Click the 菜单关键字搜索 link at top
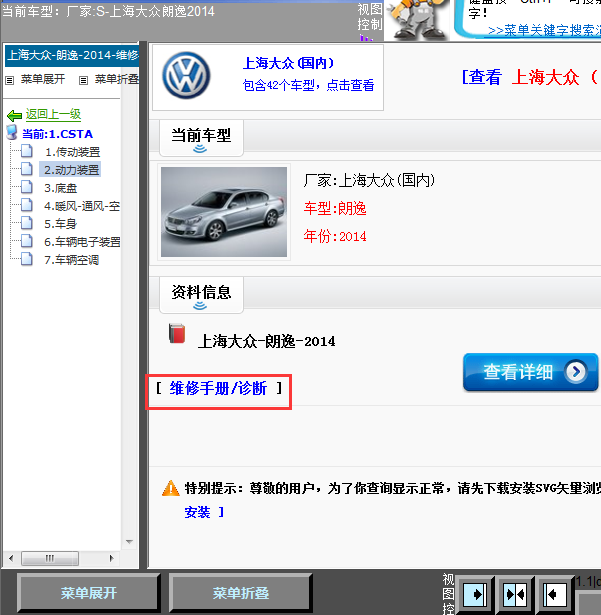 tap(545, 30)
